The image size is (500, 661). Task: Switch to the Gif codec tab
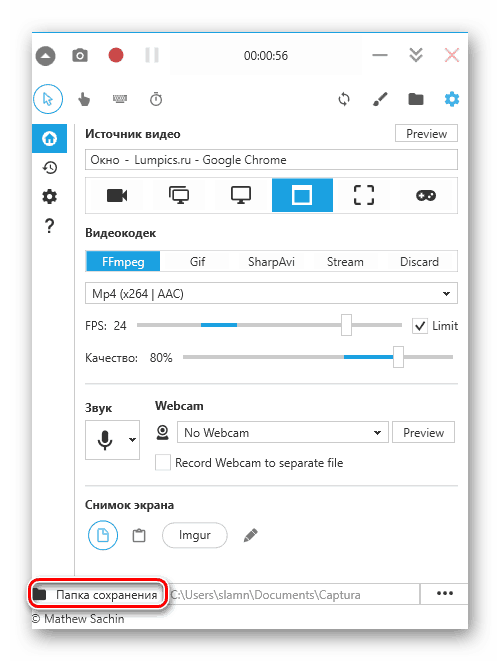197,262
